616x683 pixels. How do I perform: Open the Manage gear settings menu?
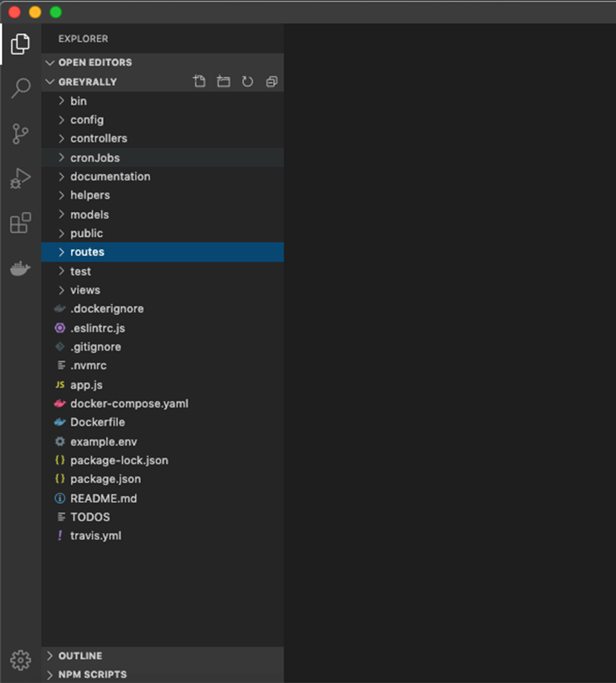(x=21, y=660)
